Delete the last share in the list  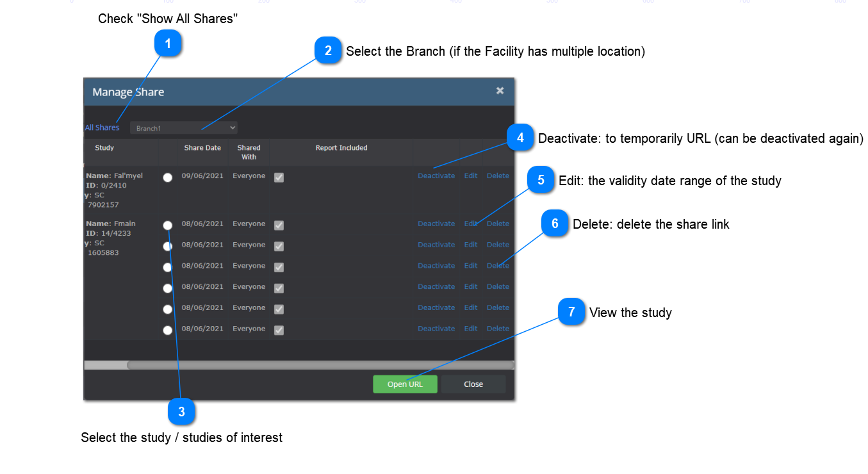pyautogui.click(x=498, y=329)
